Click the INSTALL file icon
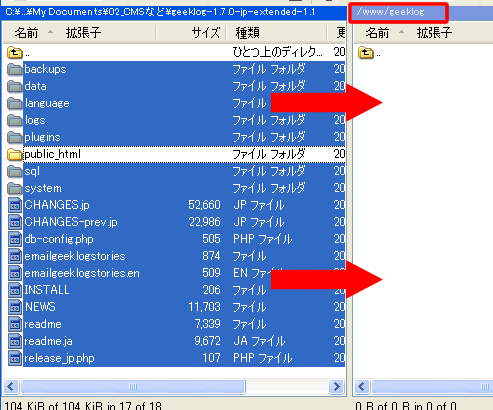Screen dimensions: 493x410 click(15, 290)
